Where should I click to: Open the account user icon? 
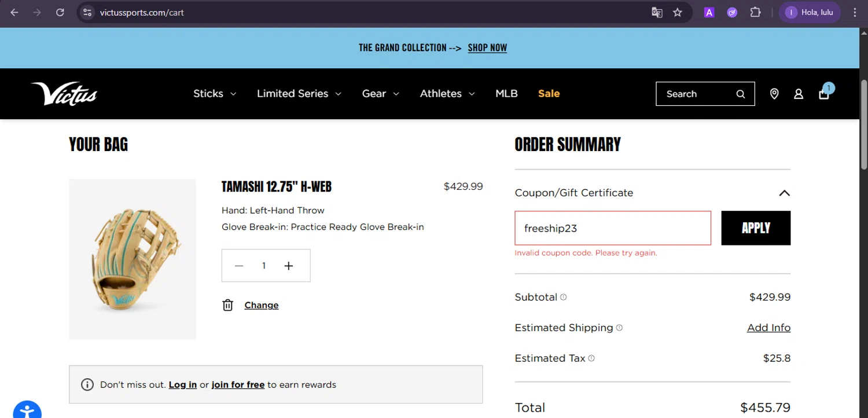point(799,94)
